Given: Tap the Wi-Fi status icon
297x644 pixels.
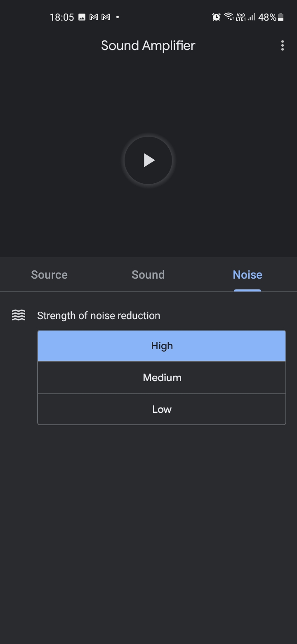Looking at the screenshot, I should click(229, 17).
